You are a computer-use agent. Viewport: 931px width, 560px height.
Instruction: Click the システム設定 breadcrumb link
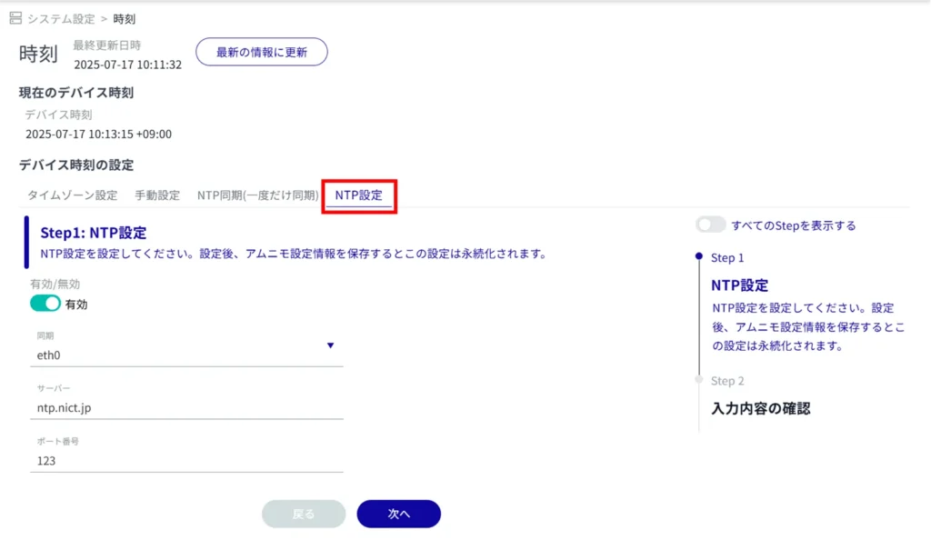(x=61, y=19)
